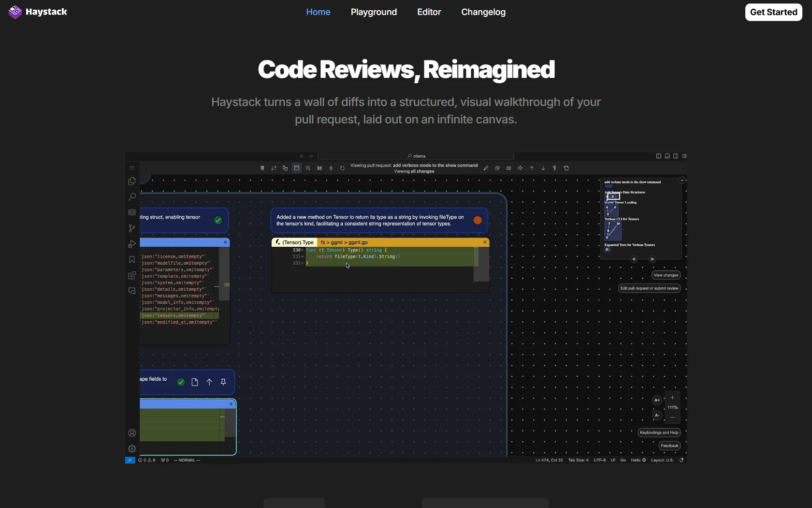Click the back navigation arrow near search
This screenshot has width=812, height=508.
point(302,156)
